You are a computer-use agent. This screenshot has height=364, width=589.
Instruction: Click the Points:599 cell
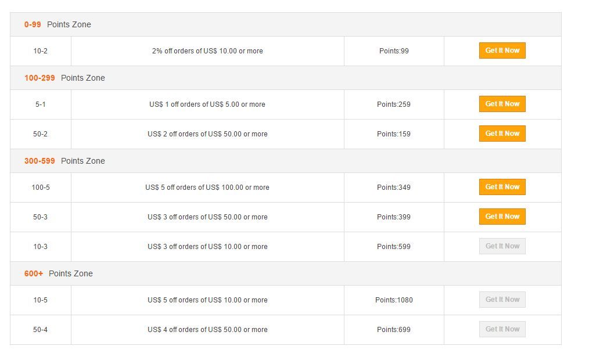tap(394, 247)
